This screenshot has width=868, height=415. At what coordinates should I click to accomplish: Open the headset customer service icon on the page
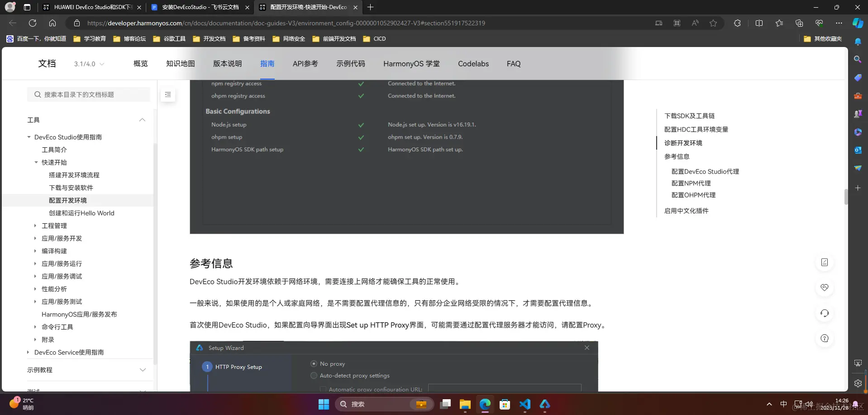pyautogui.click(x=825, y=313)
